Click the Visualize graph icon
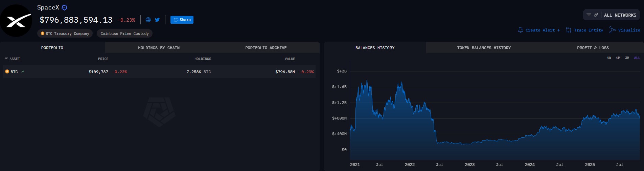 (613, 30)
